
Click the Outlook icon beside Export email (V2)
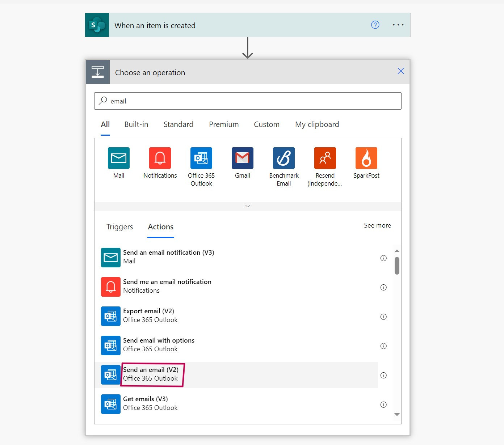(x=111, y=316)
